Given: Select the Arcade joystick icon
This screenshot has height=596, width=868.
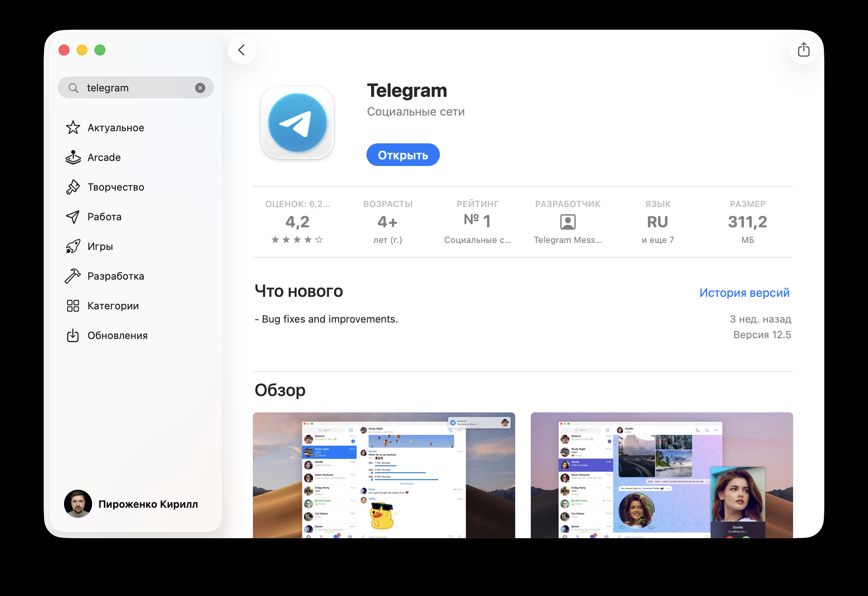Looking at the screenshot, I should [73, 157].
